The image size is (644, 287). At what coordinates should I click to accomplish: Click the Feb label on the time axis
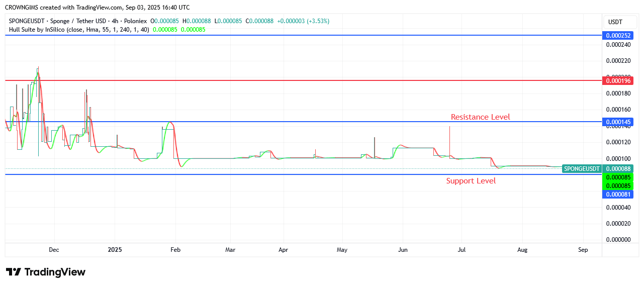pos(175,250)
